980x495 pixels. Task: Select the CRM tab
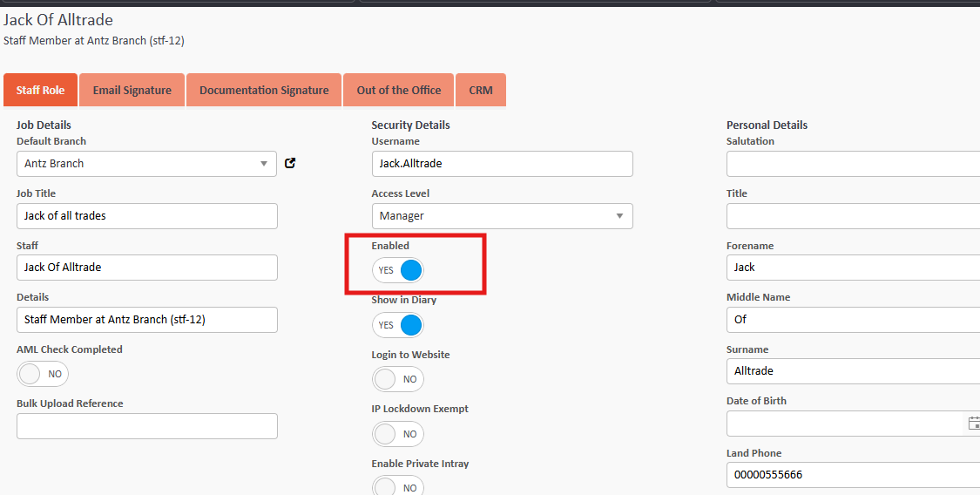(481, 90)
